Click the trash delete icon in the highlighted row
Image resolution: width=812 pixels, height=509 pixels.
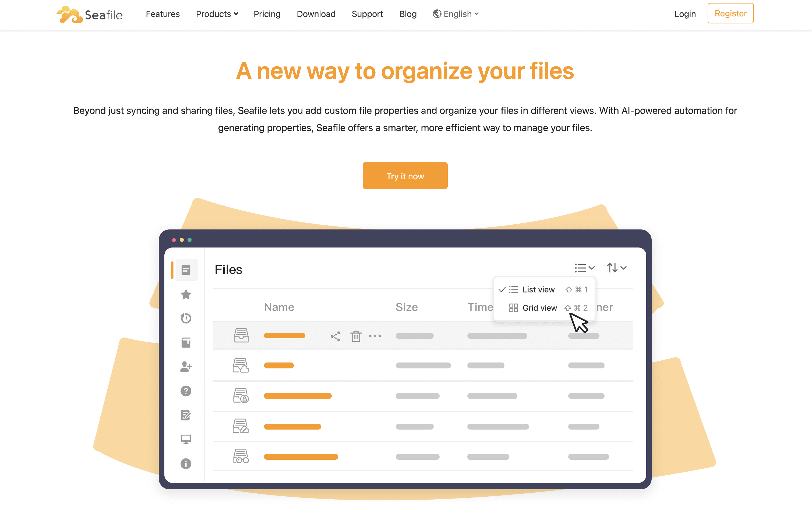[x=356, y=336]
